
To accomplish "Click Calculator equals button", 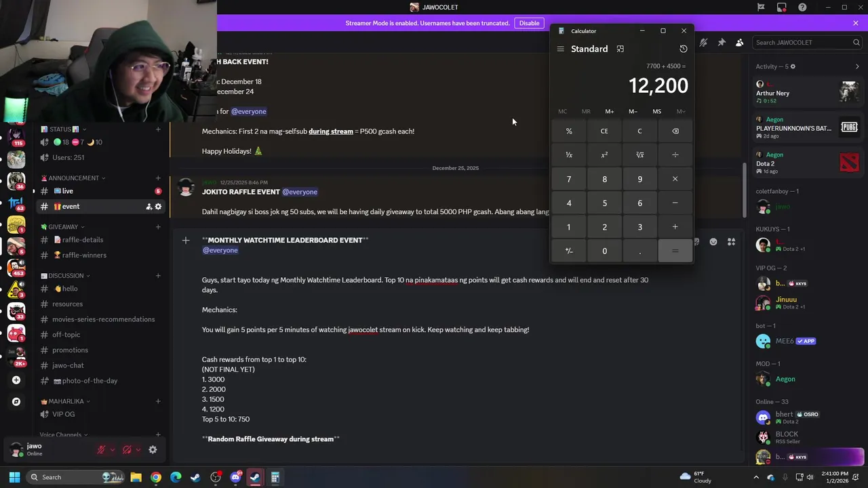I will tap(675, 251).
